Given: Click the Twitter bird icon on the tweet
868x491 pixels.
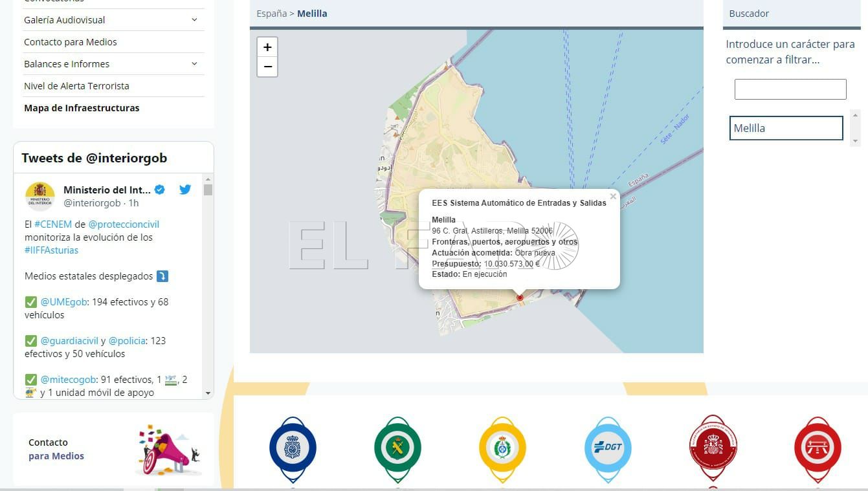Looking at the screenshot, I should 185,190.
